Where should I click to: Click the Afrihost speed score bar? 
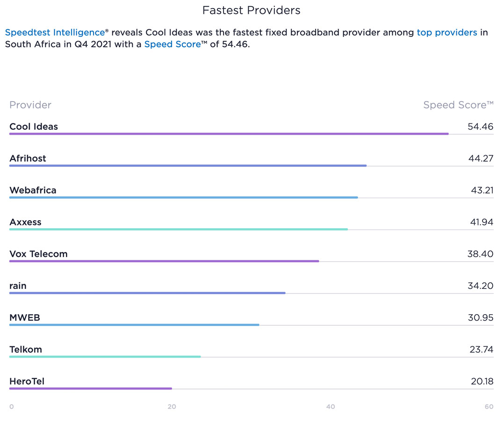(x=187, y=166)
